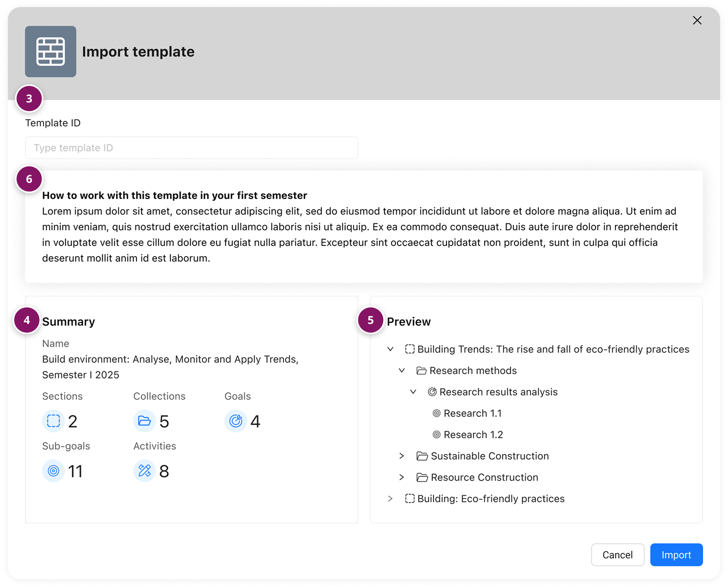Click folder icon beside Resource Construction

(x=422, y=477)
